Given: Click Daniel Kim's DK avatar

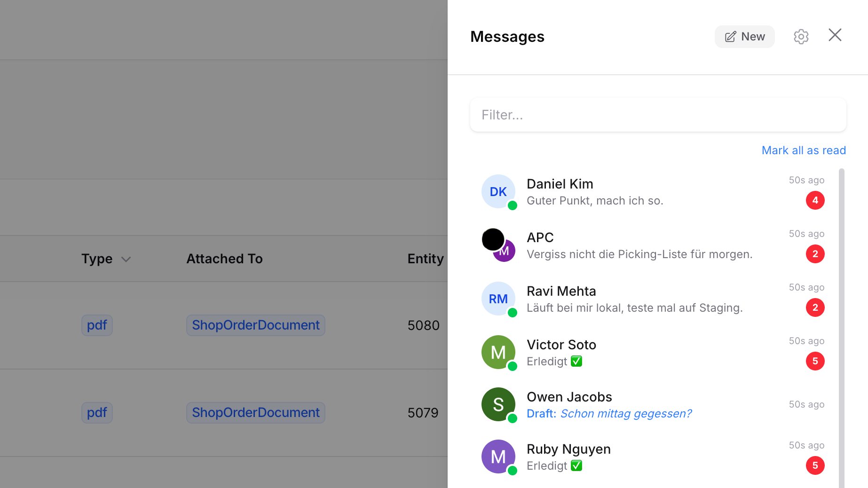Looking at the screenshot, I should [498, 191].
